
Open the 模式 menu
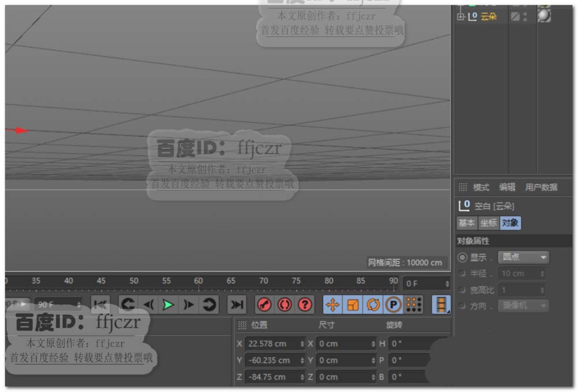[x=481, y=188]
